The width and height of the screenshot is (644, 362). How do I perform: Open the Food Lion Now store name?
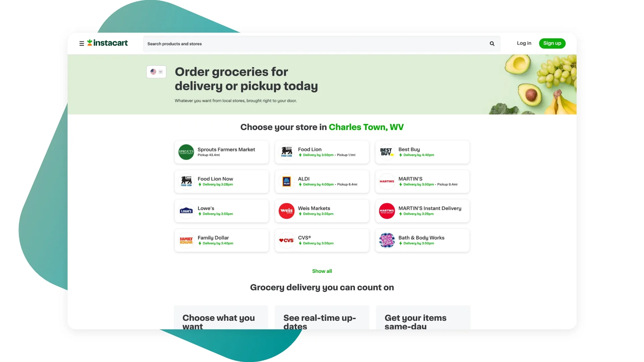(x=215, y=179)
